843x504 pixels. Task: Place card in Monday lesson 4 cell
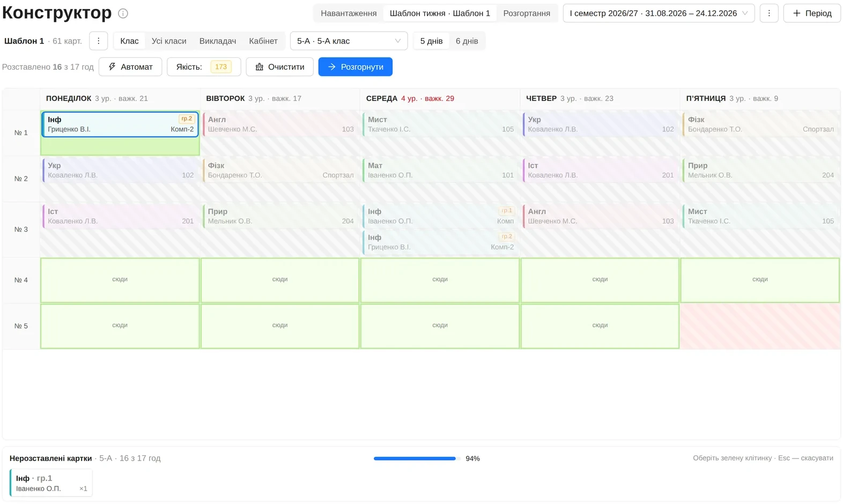(120, 280)
